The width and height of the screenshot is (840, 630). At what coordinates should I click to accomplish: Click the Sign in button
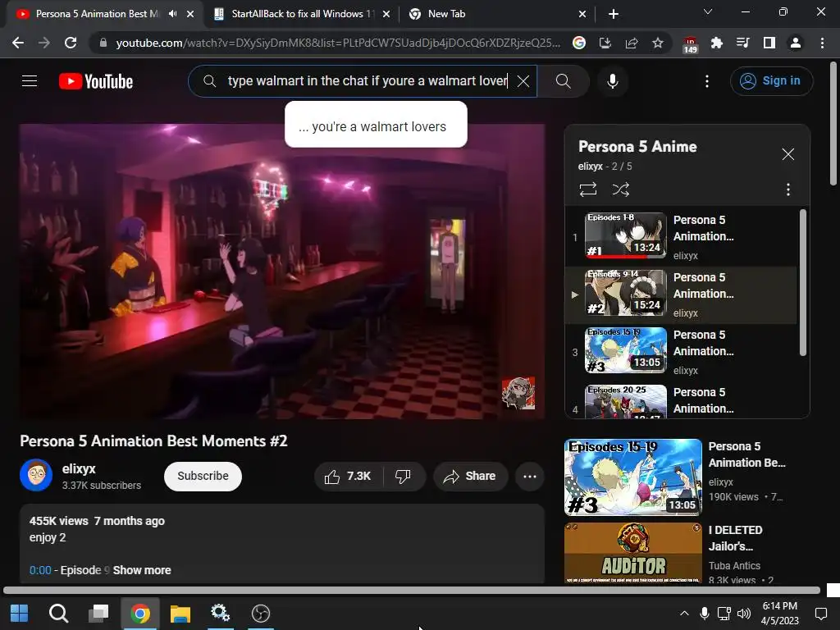click(771, 81)
